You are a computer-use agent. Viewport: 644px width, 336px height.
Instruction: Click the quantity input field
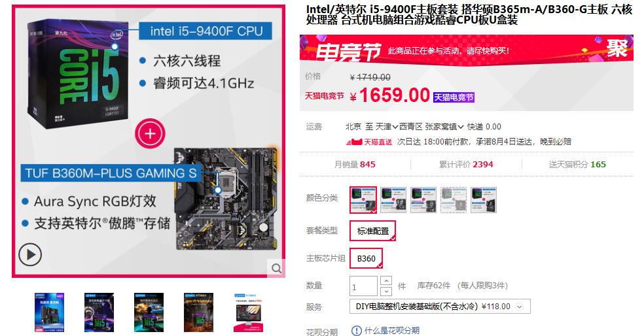pos(363,286)
